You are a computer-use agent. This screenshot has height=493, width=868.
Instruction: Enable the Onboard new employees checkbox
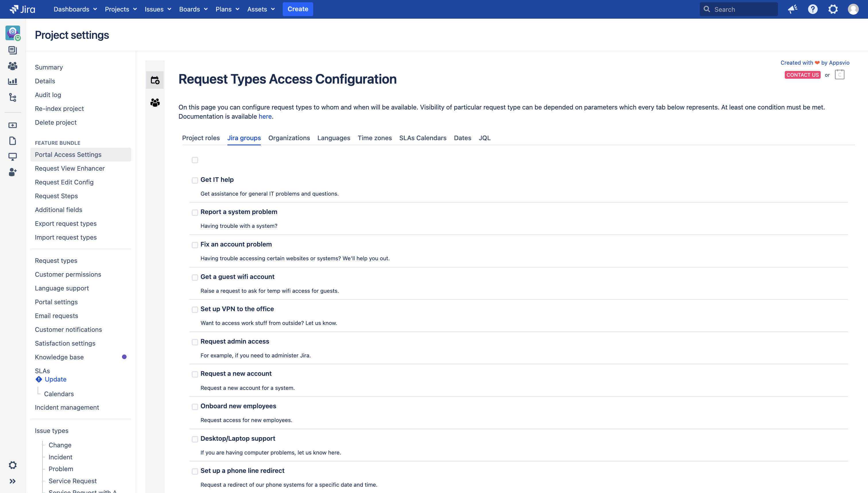click(x=194, y=407)
